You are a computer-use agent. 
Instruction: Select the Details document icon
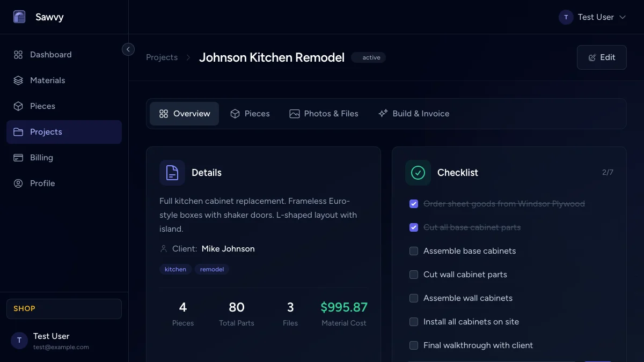click(172, 173)
